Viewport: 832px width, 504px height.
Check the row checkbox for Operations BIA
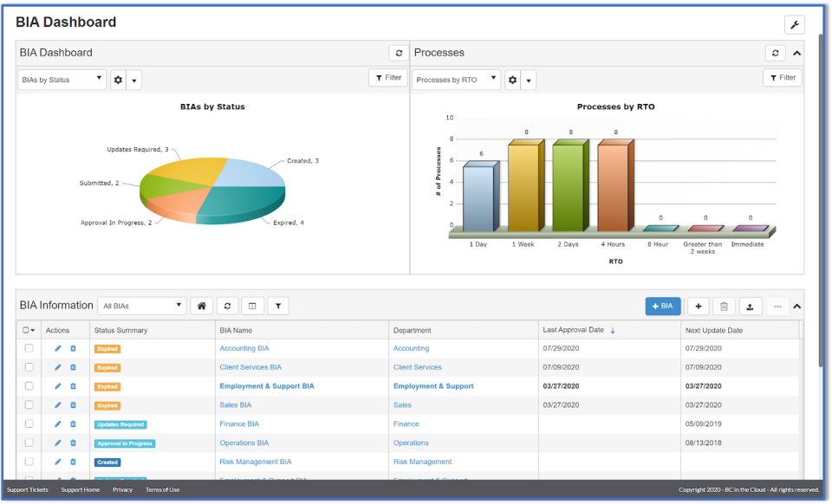pos(28,443)
